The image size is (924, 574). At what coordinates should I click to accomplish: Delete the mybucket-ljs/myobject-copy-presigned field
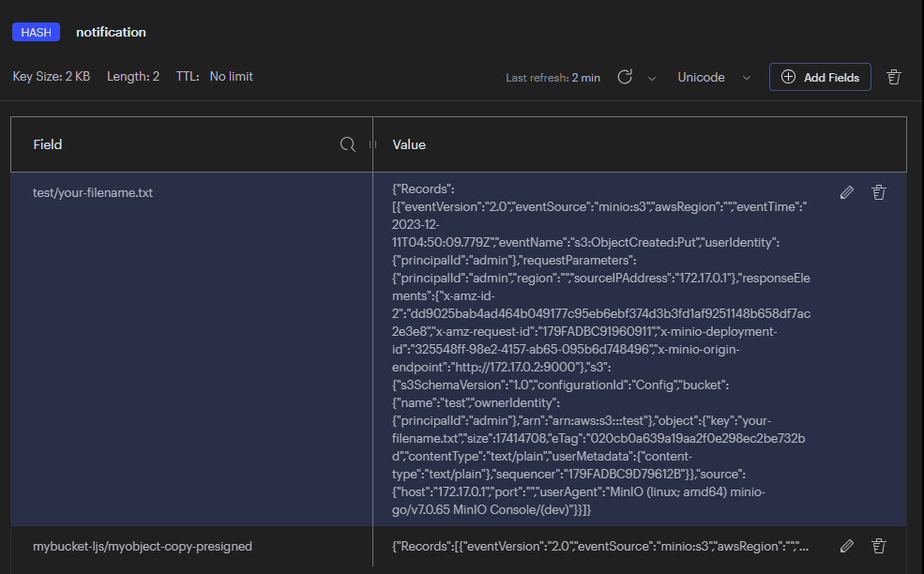pos(879,545)
